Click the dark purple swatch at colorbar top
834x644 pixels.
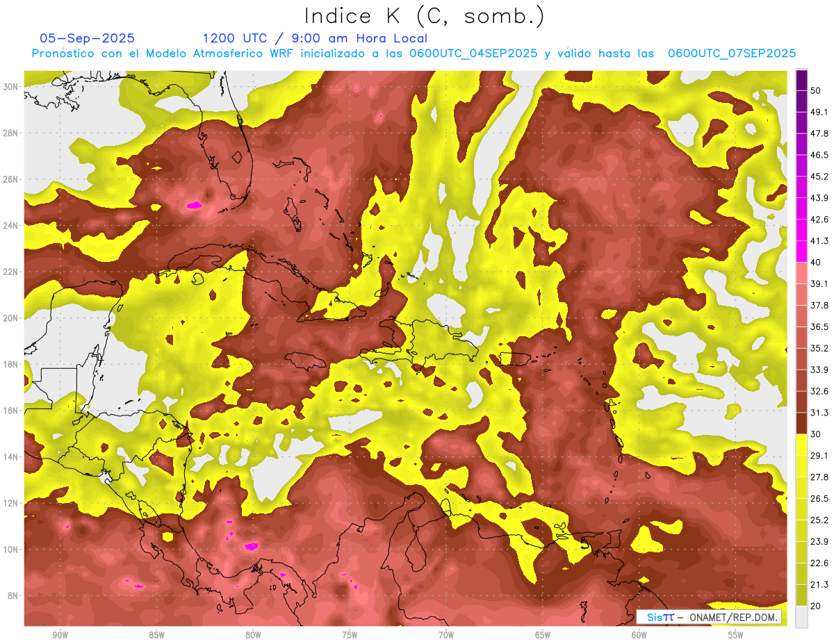coord(801,80)
